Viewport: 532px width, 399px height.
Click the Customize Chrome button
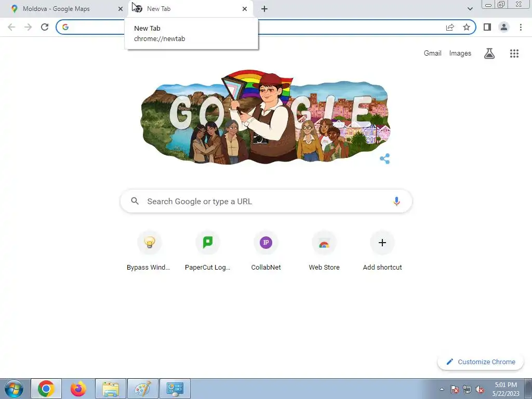coord(481,362)
